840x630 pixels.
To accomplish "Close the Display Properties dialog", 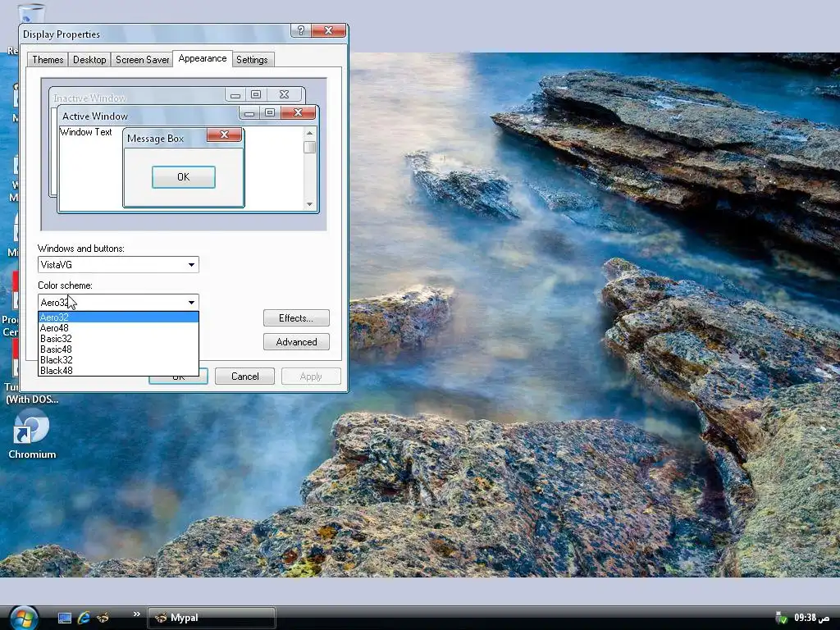I will point(328,30).
